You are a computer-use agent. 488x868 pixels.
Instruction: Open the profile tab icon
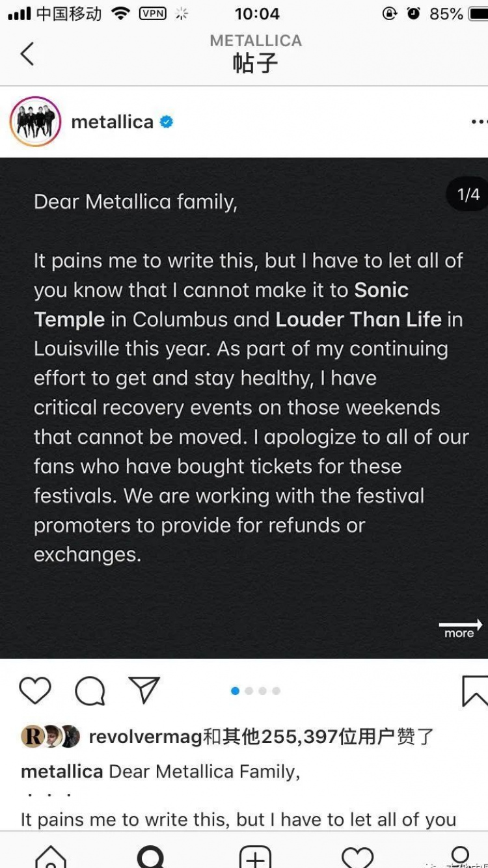(x=459, y=856)
